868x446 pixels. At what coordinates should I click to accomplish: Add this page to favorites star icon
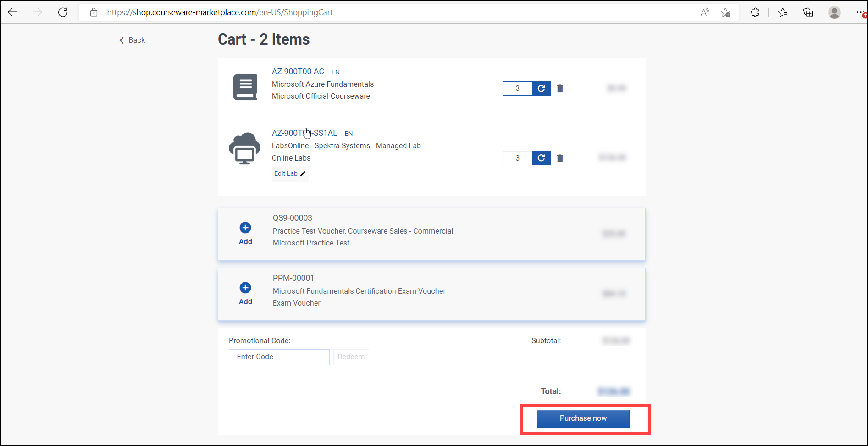(725, 12)
